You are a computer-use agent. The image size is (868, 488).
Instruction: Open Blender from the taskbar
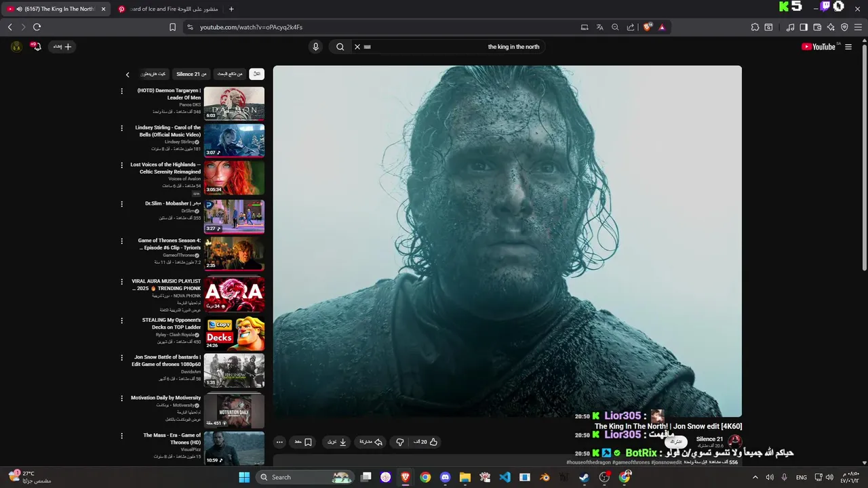(545, 477)
